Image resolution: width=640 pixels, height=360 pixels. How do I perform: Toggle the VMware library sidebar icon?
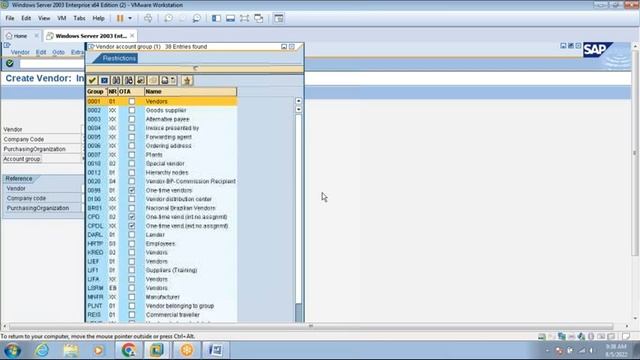[x=216, y=18]
